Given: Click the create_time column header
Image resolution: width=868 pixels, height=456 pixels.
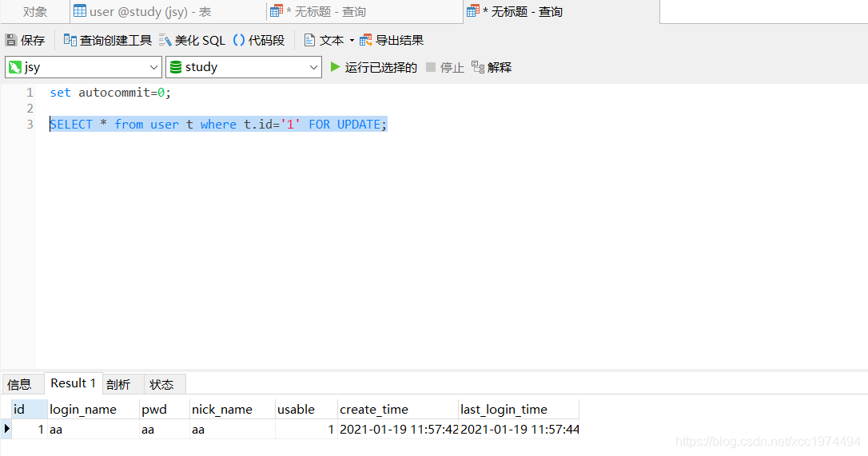Looking at the screenshot, I should pos(398,410).
